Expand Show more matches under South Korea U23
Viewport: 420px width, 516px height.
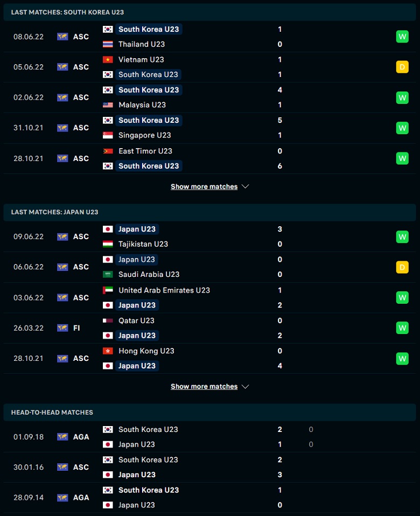click(204, 186)
